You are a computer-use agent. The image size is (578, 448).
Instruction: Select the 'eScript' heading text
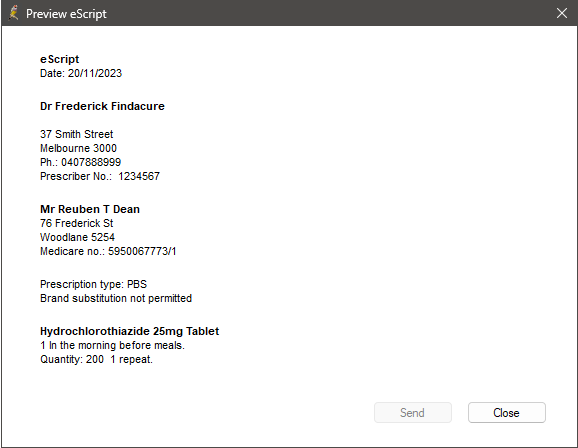coord(59,59)
